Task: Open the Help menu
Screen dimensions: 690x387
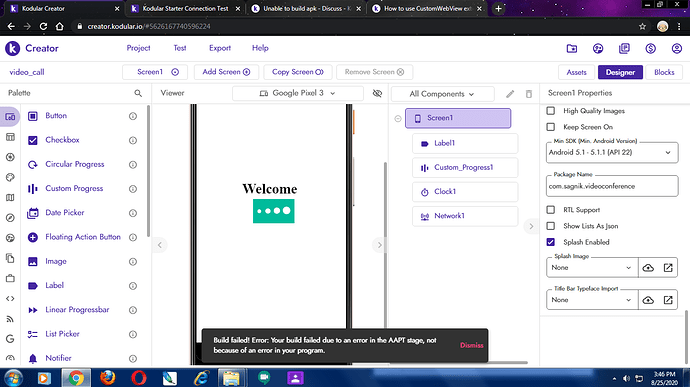Action: [x=260, y=48]
